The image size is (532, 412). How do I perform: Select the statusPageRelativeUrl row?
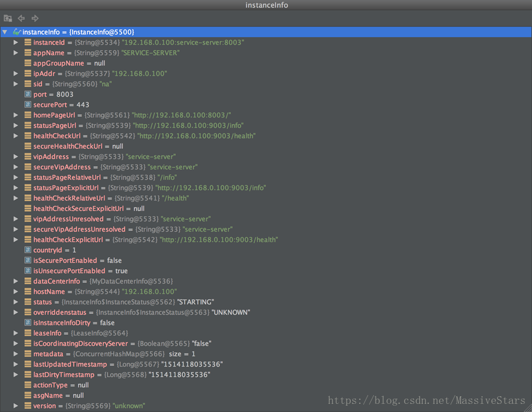tap(266, 177)
